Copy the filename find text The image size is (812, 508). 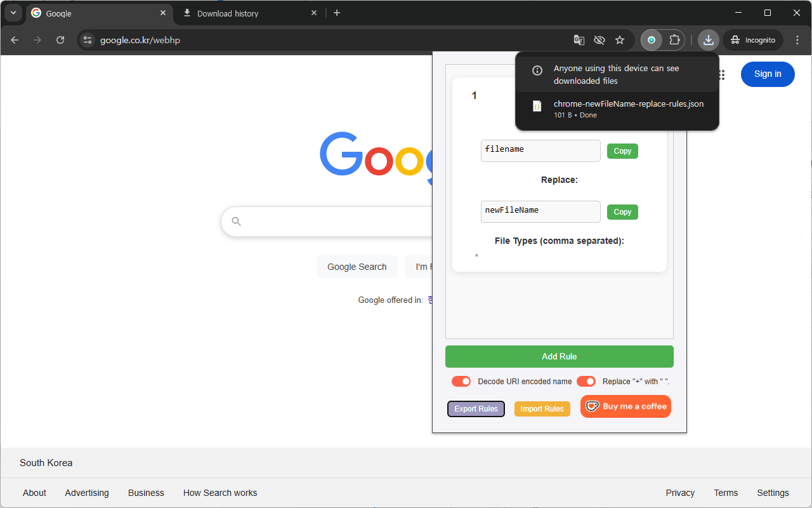pos(622,150)
